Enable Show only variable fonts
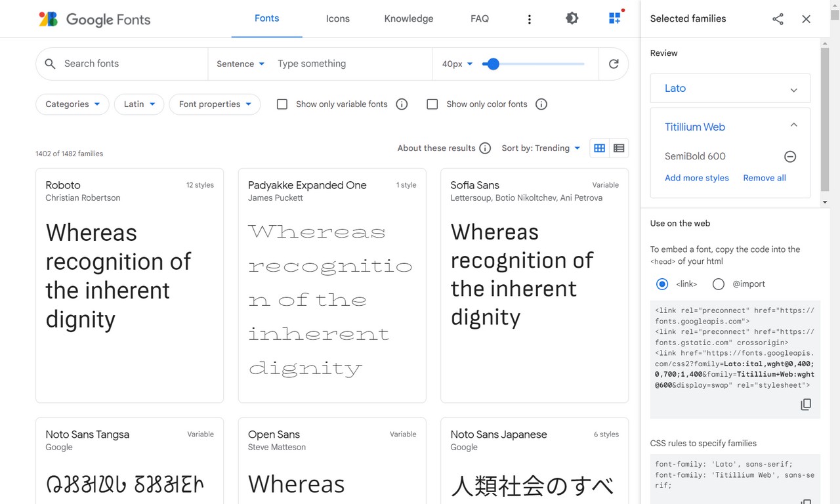Screen dimensions: 840x504 [x=282, y=104]
